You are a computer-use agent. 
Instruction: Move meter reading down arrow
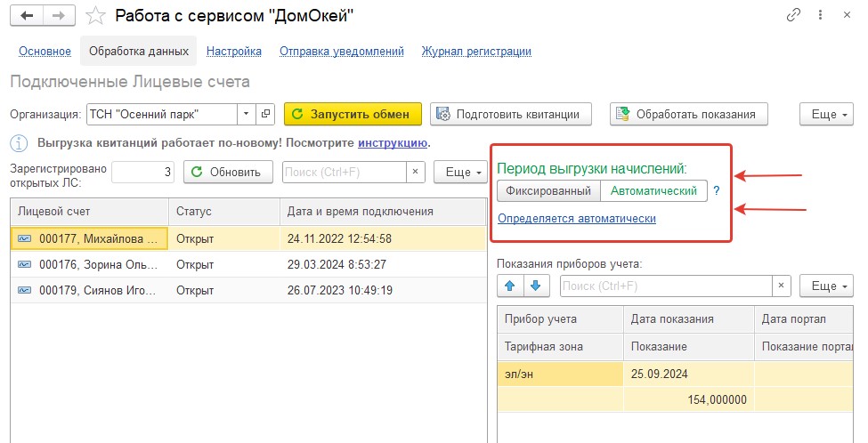tap(535, 286)
